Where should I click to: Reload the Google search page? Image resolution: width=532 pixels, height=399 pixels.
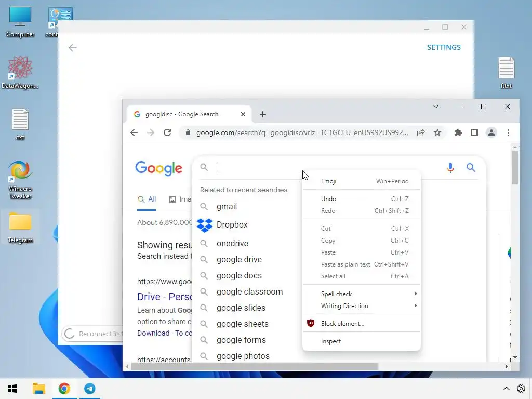pyautogui.click(x=167, y=132)
